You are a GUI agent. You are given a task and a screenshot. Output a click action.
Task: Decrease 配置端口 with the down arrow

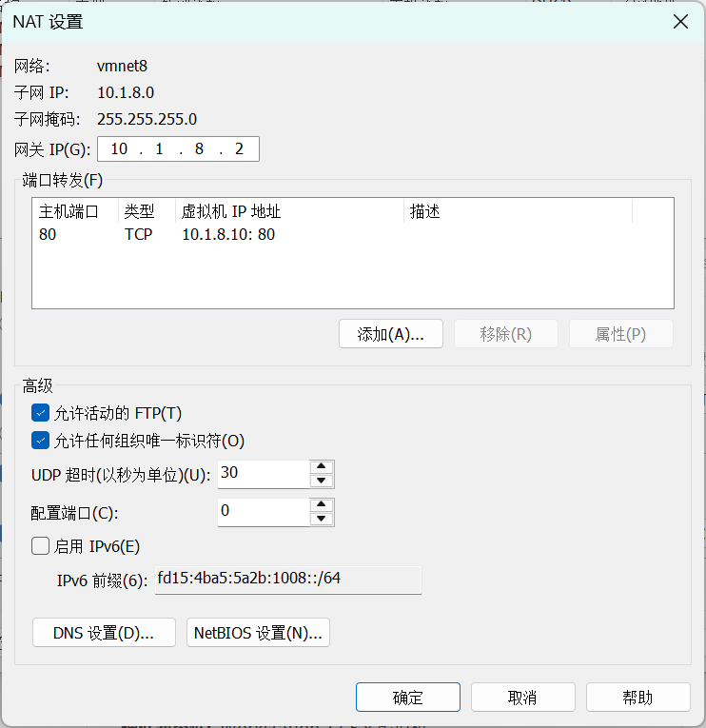click(x=322, y=519)
